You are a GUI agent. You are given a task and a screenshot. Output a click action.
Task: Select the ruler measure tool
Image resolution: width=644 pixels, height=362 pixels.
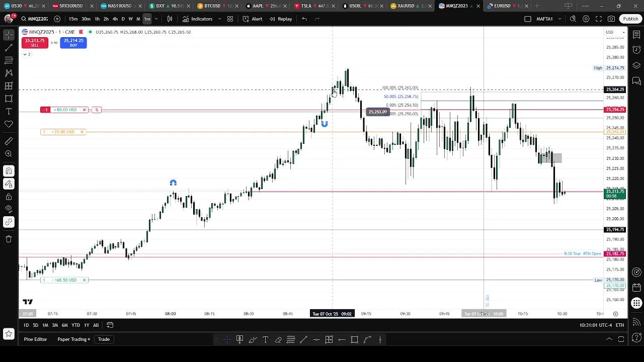click(x=9, y=141)
